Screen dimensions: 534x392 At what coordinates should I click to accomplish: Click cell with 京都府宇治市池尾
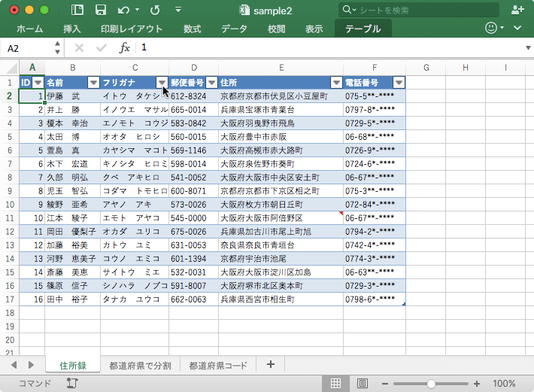tap(281, 259)
